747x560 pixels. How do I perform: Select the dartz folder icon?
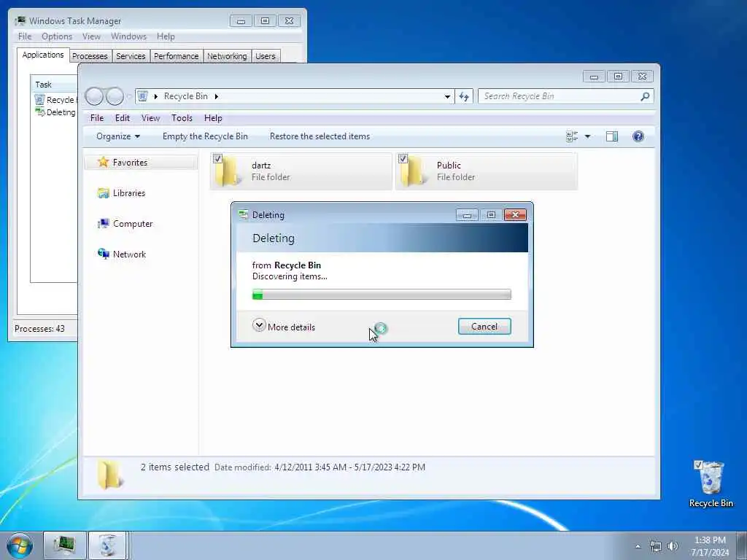point(228,171)
